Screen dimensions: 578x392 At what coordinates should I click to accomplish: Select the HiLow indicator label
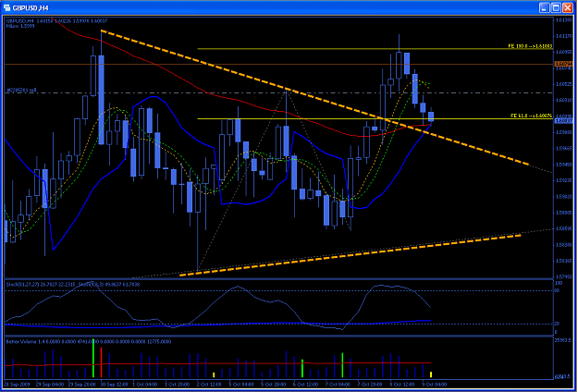pyautogui.click(x=18, y=26)
